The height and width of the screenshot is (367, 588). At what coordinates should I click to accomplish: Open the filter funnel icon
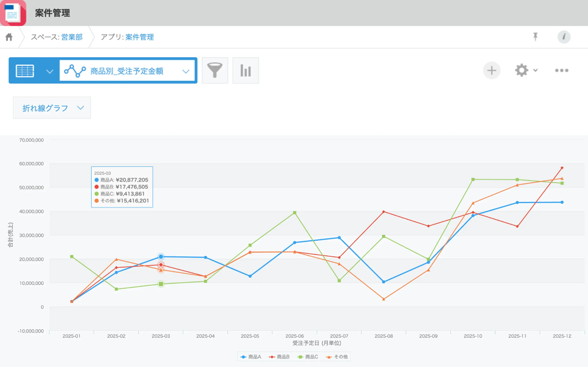[215, 70]
